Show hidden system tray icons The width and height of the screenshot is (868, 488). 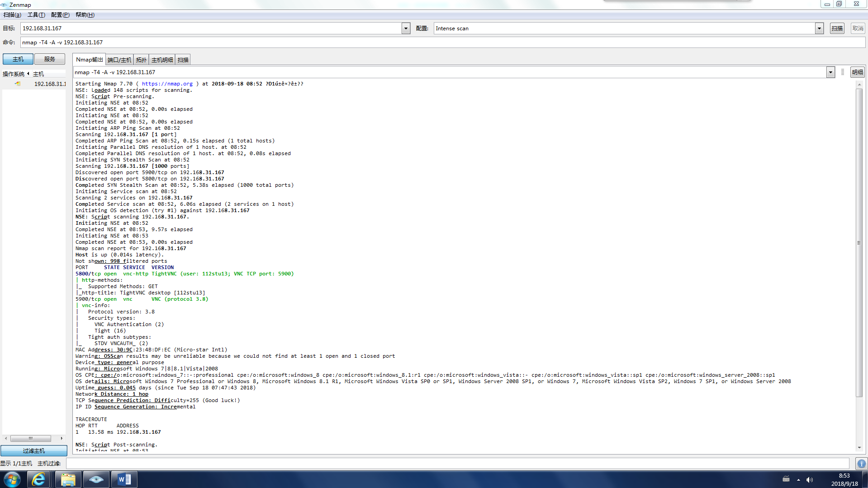pos(798,480)
